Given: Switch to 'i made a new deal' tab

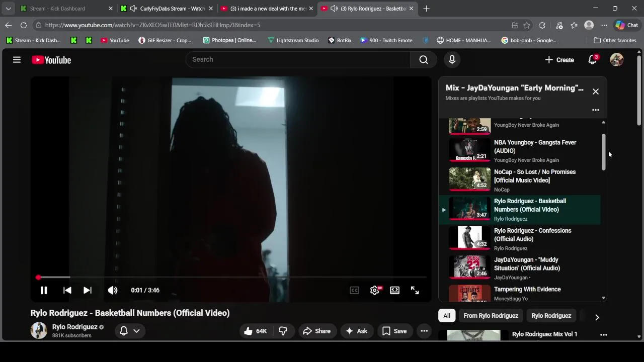Looking at the screenshot, I should 267,9.
